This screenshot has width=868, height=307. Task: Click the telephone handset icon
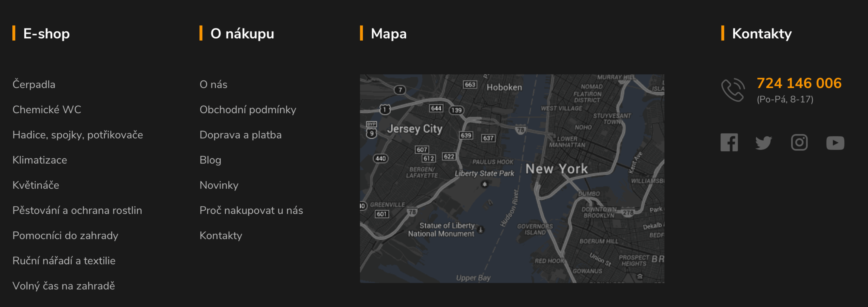732,90
